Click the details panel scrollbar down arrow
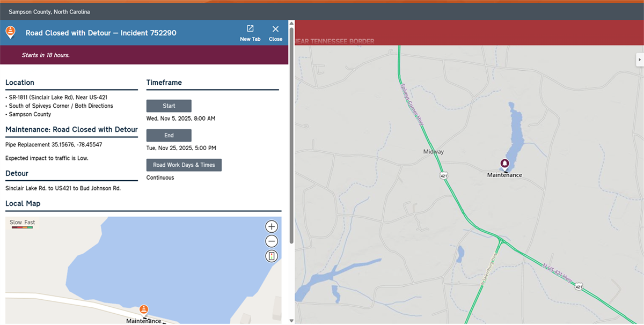 click(x=291, y=321)
